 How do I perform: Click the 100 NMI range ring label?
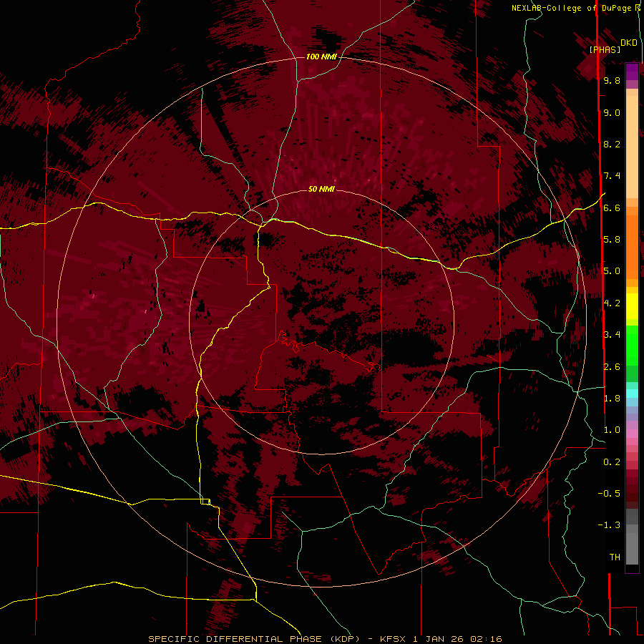tap(321, 57)
